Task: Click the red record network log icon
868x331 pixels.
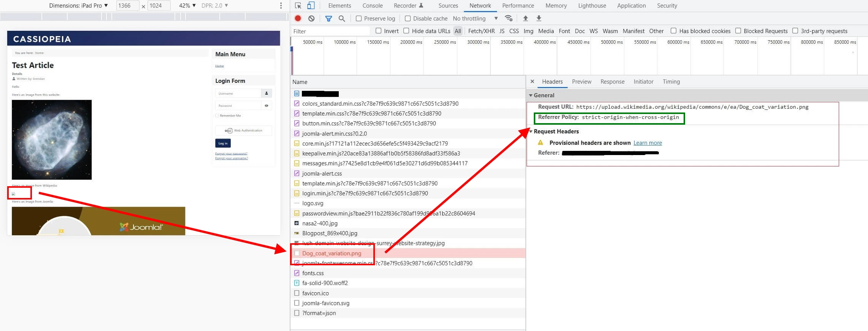Action: [x=298, y=18]
